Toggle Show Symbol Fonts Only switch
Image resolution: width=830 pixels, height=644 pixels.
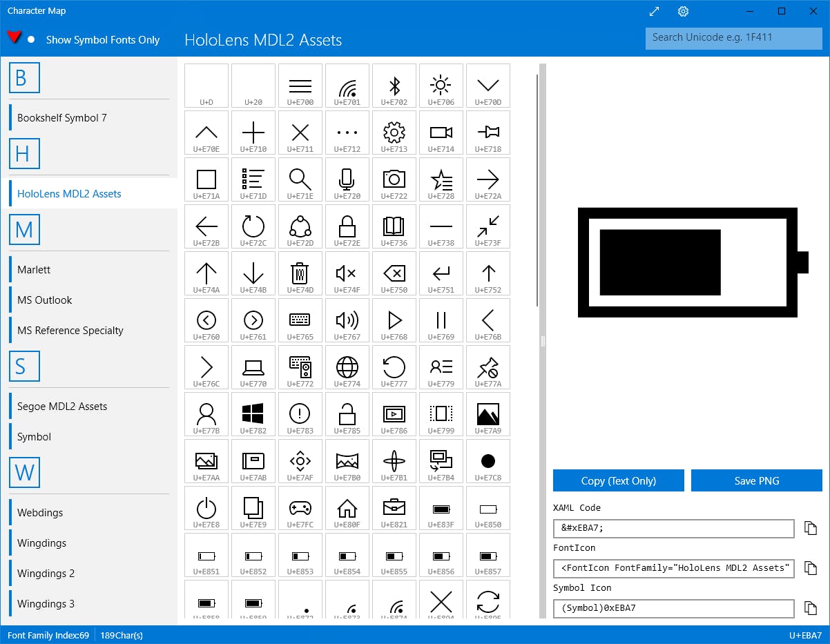click(x=21, y=39)
